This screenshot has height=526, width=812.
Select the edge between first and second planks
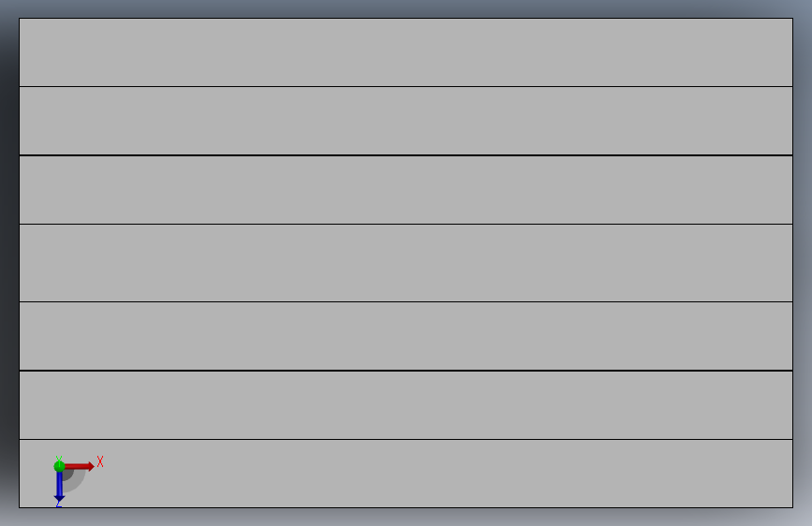pos(406,86)
